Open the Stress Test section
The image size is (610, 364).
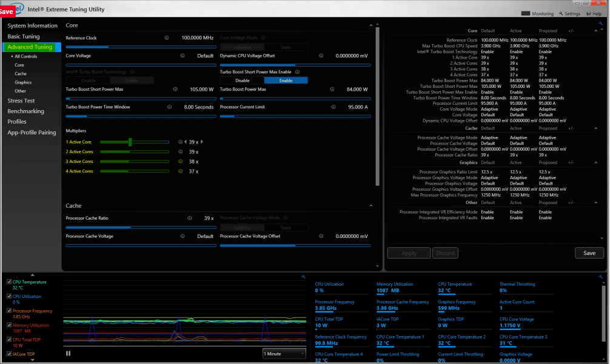point(21,101)
